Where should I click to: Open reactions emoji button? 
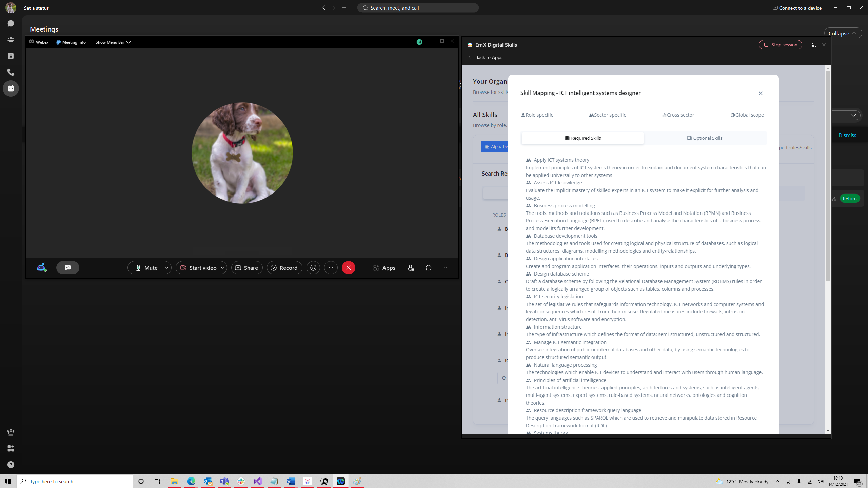[313, 268]
